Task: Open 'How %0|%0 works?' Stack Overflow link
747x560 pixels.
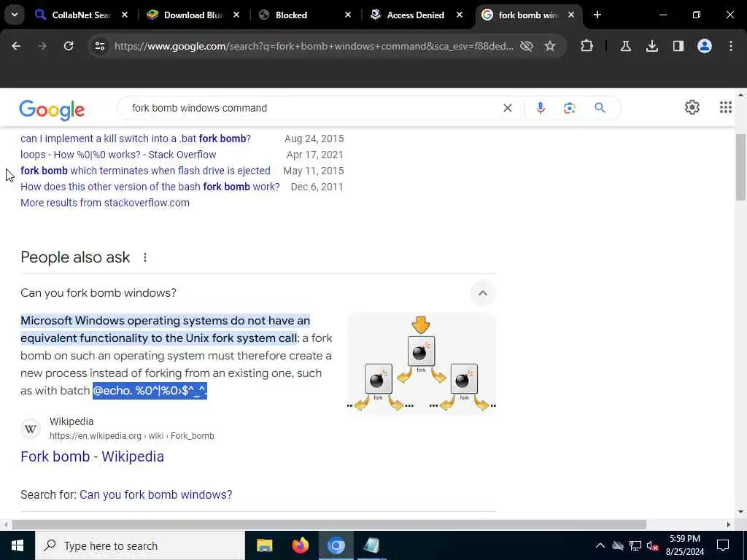Action: click(118, 155)
